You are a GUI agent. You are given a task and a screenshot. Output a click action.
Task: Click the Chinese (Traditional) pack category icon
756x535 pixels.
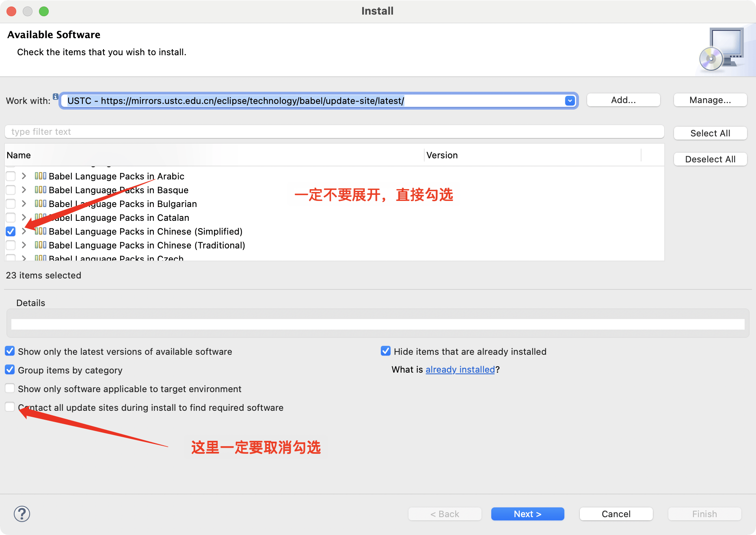[41, 245]
